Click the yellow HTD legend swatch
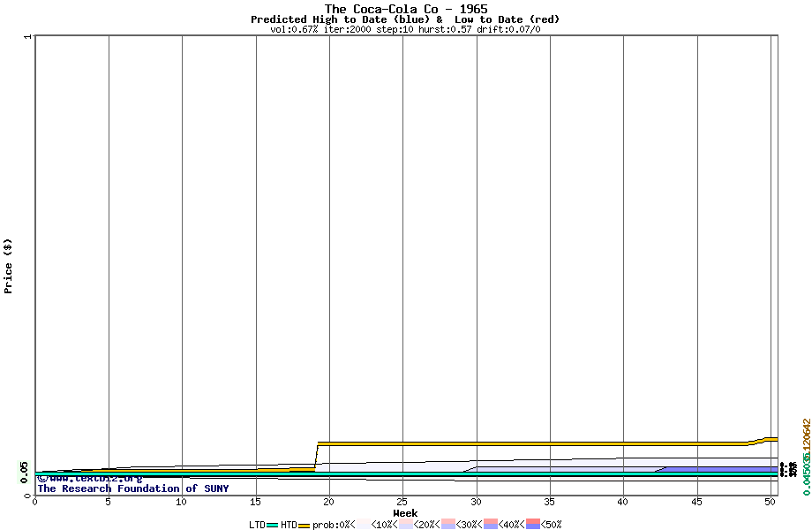Viewport: 812px width, 530px height. point(304,526)
